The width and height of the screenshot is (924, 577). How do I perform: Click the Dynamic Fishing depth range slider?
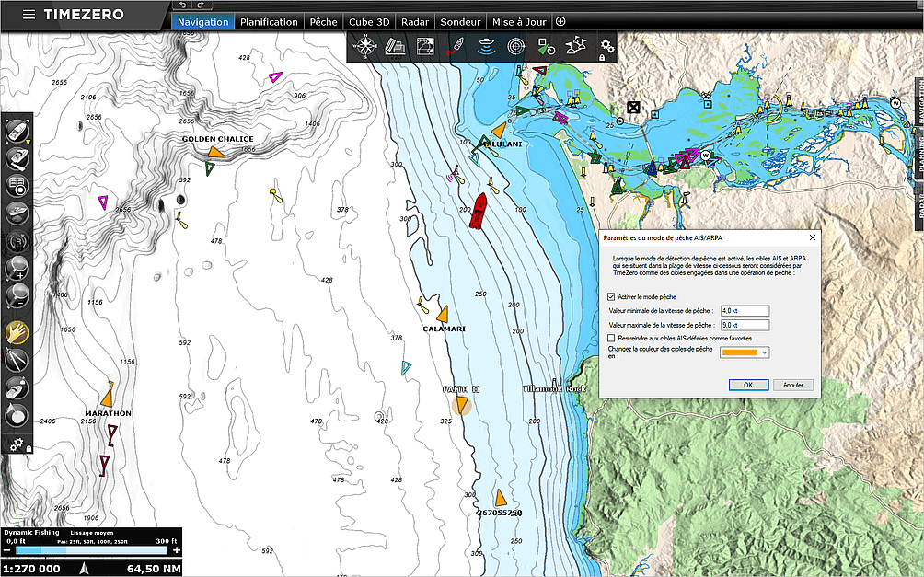(91, 550)
